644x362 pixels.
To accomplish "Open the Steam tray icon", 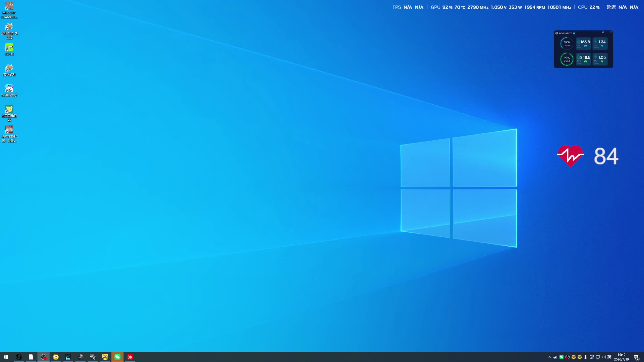I will click(x=555, y=357).
